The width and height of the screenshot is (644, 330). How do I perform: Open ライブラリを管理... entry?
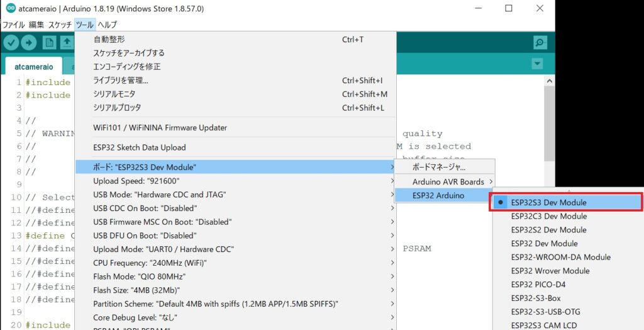click(235, 80)
